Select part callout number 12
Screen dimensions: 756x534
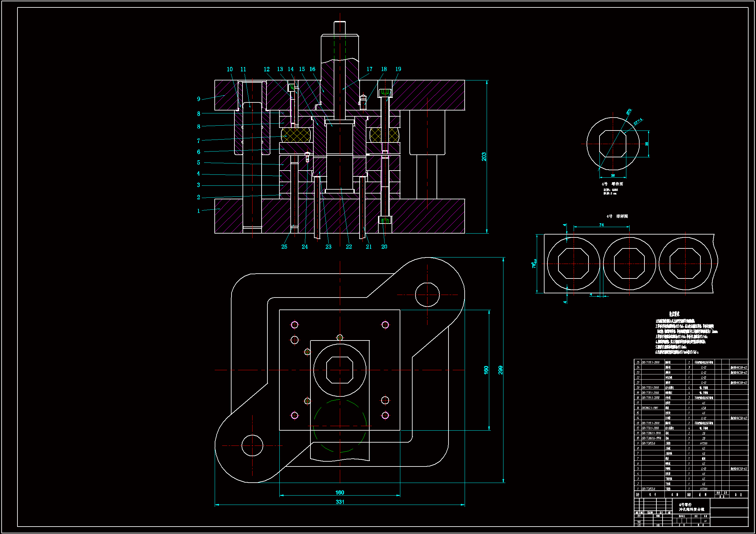(266, 69)
